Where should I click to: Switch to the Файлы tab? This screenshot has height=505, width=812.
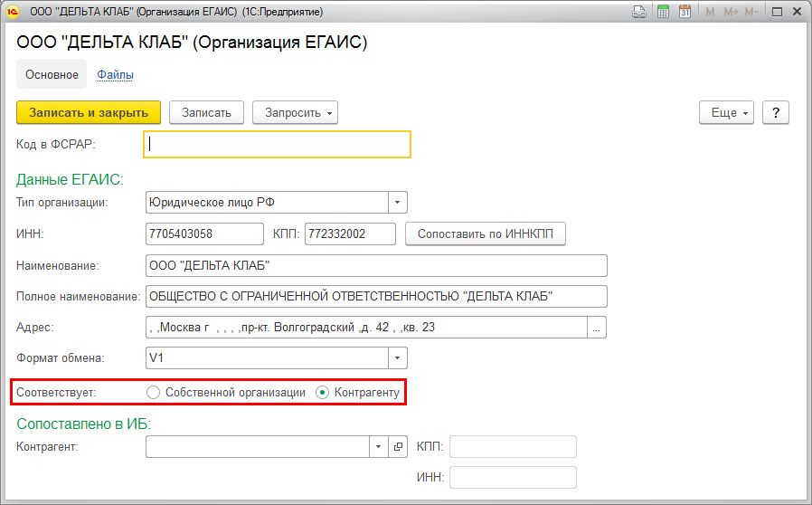coord(115,74)
